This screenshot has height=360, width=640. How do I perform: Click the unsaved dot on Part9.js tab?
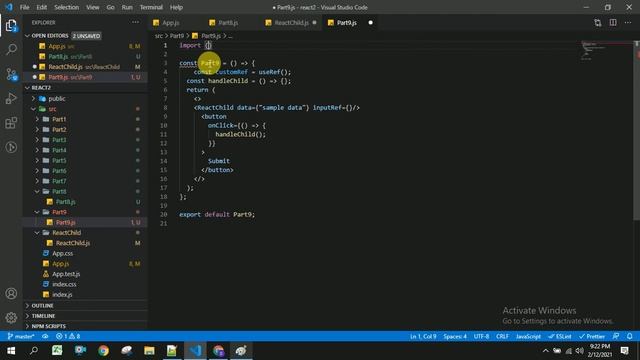click(x=371, y=23)
